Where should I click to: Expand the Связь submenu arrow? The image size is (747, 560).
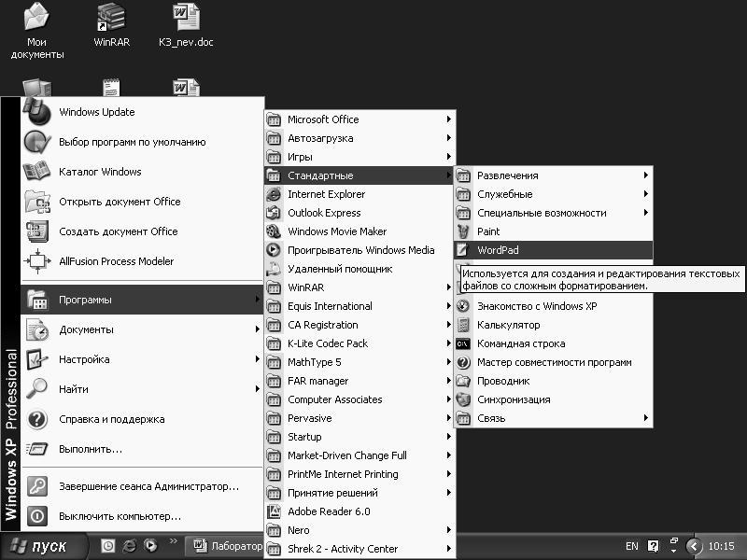(x=646, y=418)
